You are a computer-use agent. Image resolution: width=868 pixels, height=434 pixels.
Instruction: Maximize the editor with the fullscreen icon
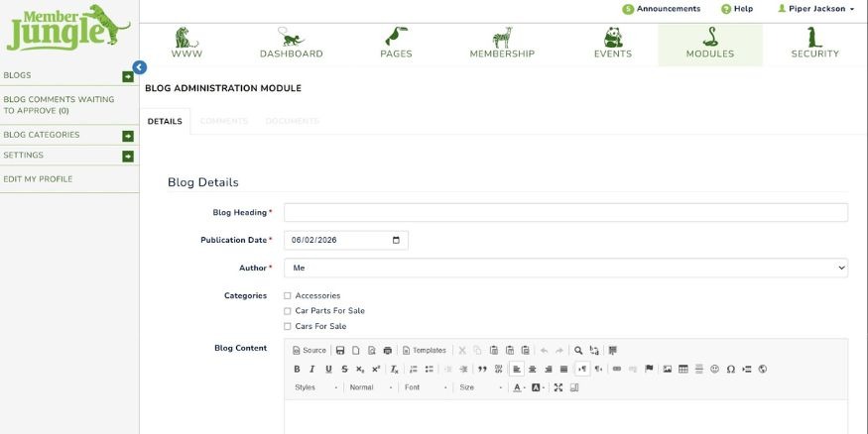(558, 387)
